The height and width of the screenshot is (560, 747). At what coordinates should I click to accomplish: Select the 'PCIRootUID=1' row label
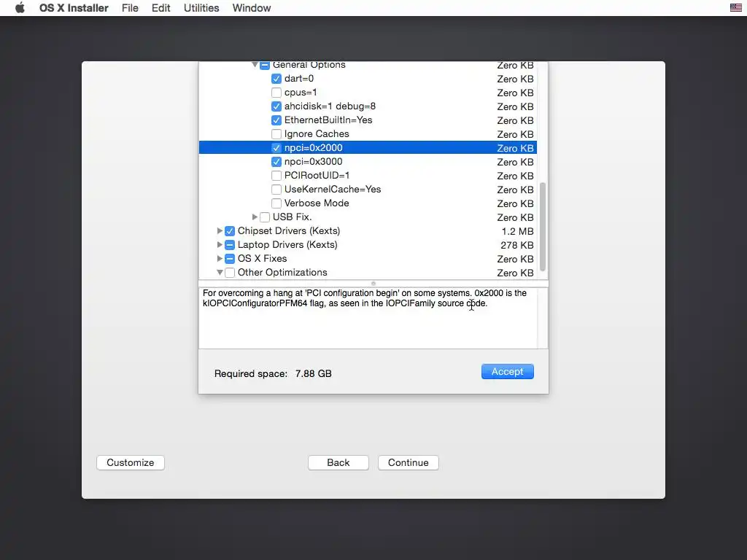pos(317,175)
